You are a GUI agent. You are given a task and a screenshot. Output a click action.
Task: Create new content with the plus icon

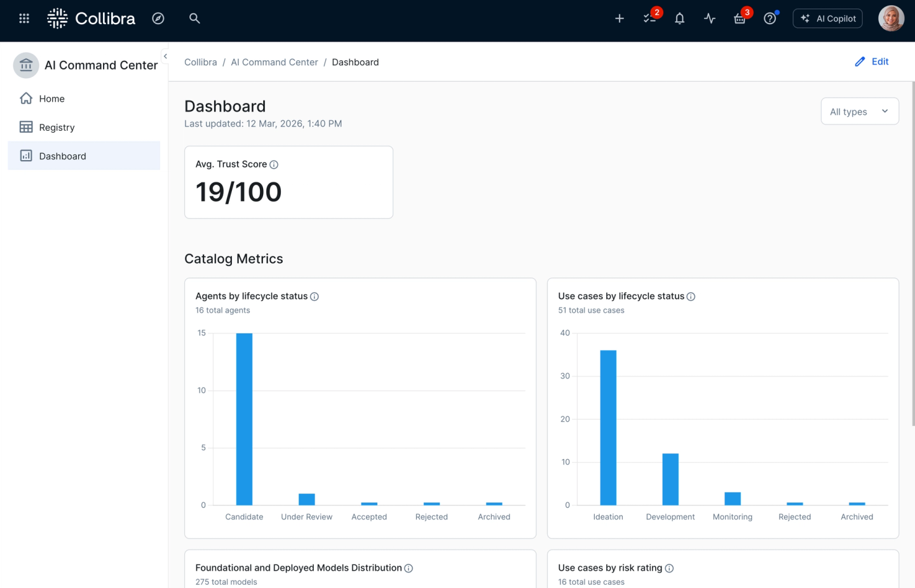(619, 18)
